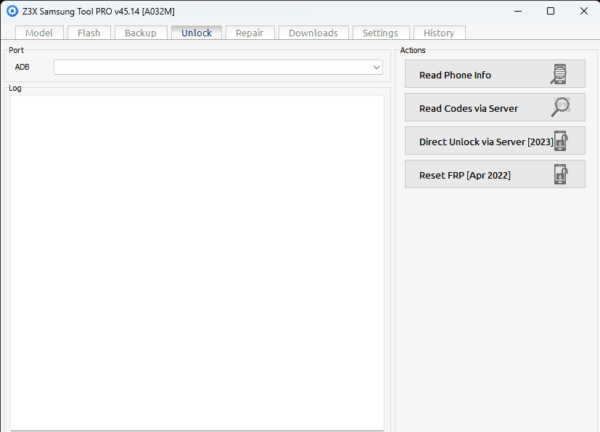Screen dimensions: 600x432
Task: Click Read Codes via Server button
Action: [495, 108]
